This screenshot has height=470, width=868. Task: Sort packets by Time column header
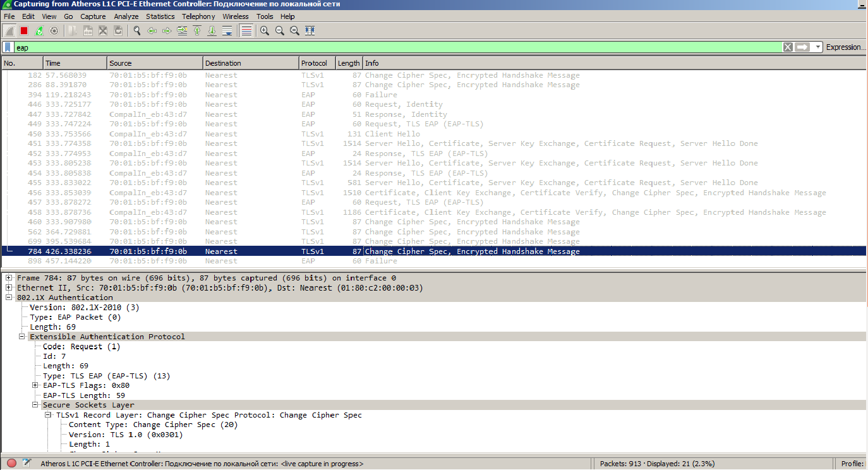pos(75,63)
